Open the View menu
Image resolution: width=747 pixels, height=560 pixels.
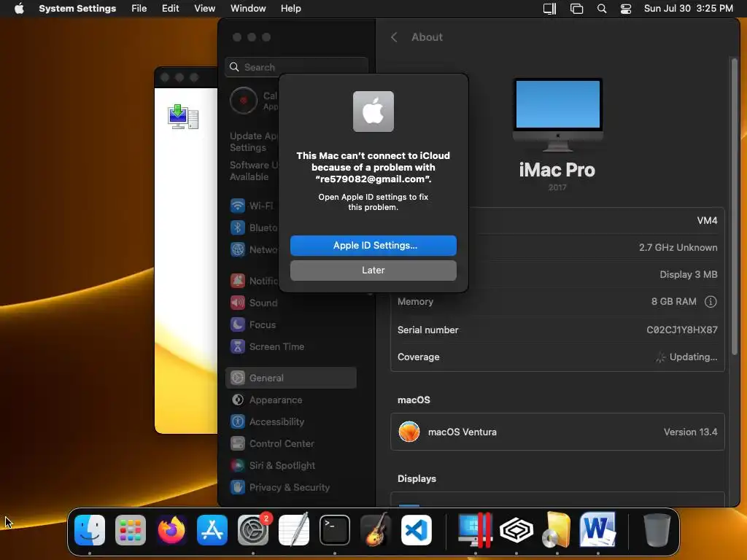tap(204, 9)
